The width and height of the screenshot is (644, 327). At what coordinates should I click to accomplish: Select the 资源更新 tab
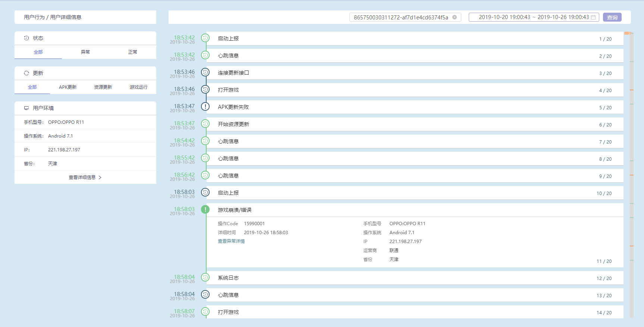tap(103, 87)
